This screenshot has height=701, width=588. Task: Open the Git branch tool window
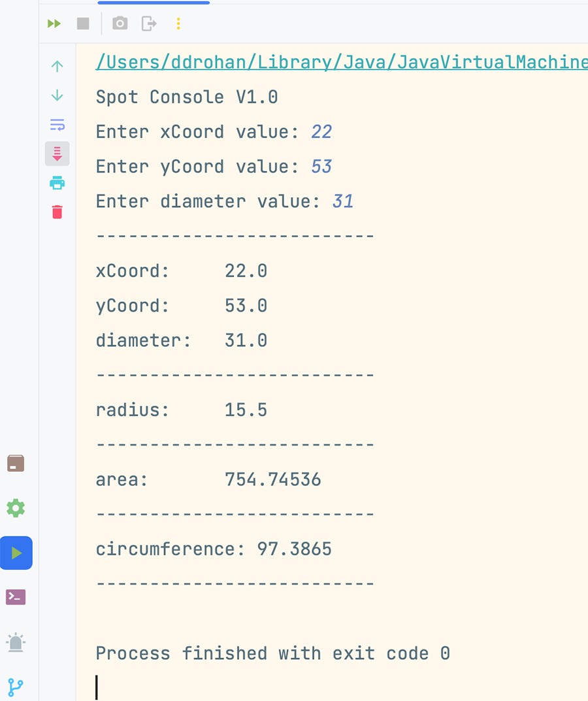(x=16, y=686)
